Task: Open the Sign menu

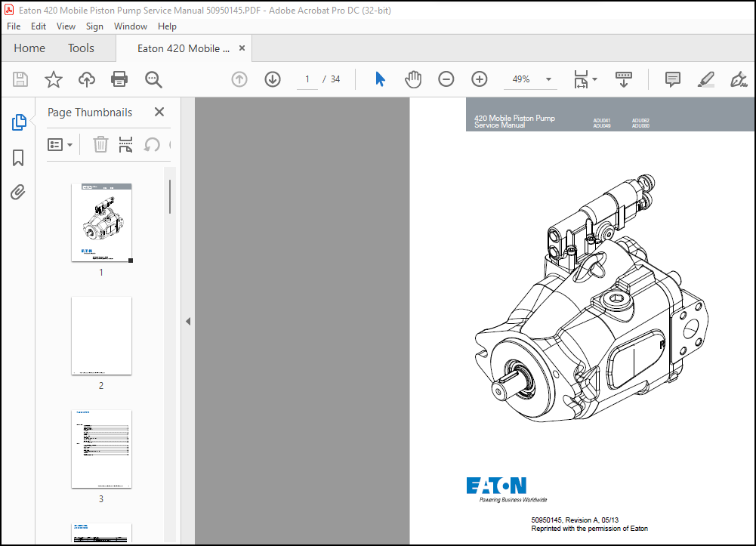Action: point(94,26)
